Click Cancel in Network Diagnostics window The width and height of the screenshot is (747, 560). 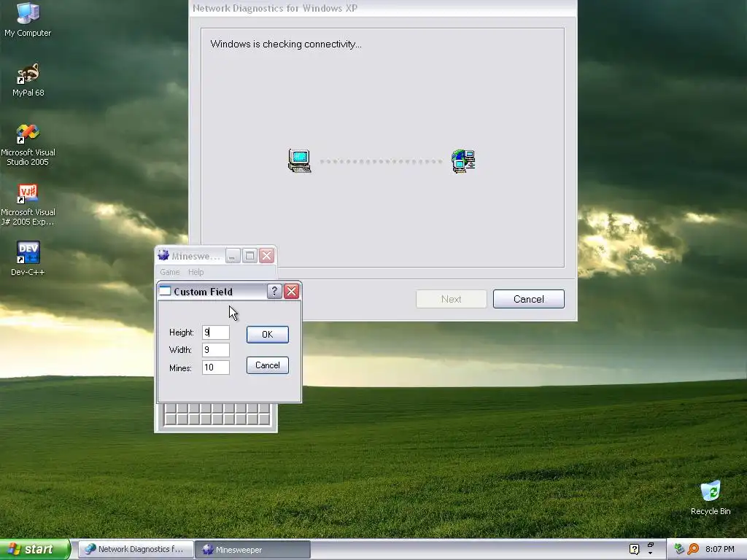(528, 299)
